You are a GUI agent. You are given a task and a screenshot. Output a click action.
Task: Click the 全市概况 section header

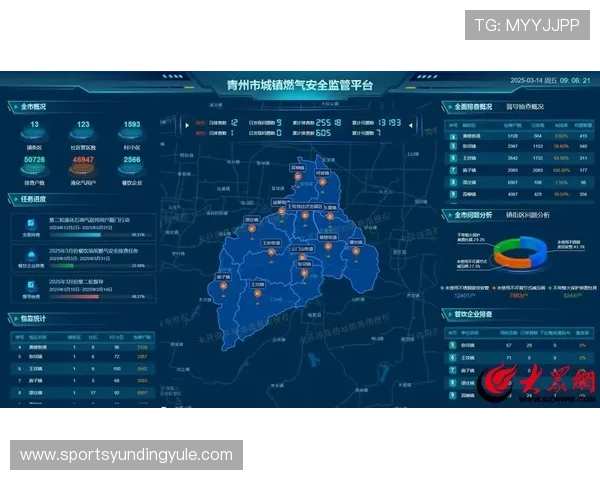tap(33, 107)
